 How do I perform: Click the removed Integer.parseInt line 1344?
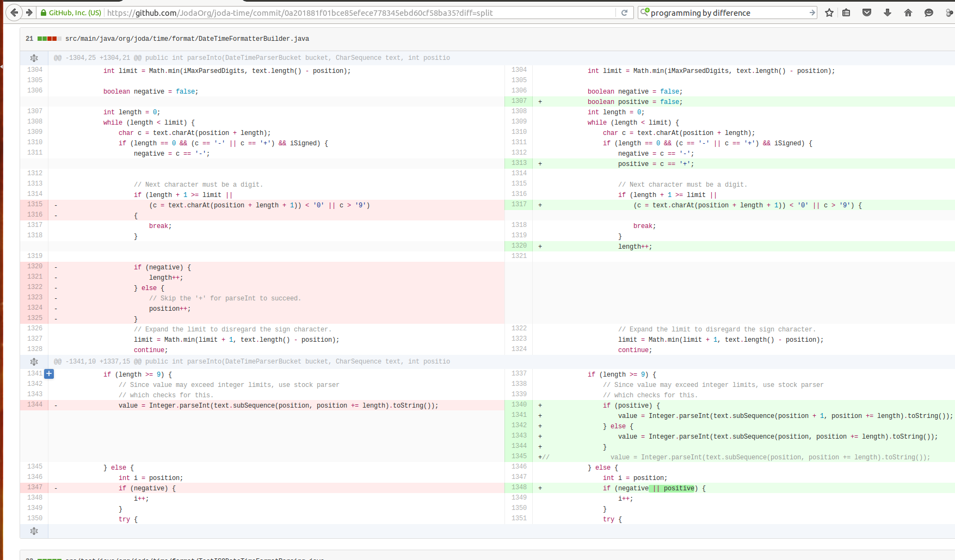(279, 405)
